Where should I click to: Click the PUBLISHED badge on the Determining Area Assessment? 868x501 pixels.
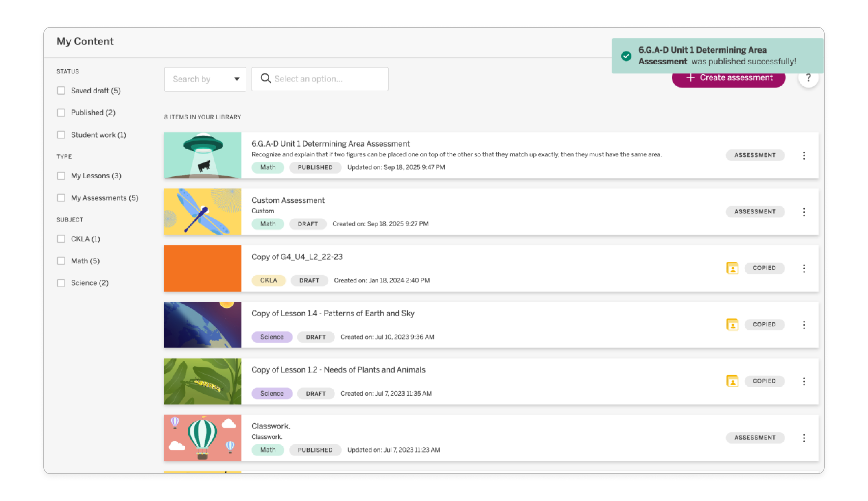(x=315, y=167)
